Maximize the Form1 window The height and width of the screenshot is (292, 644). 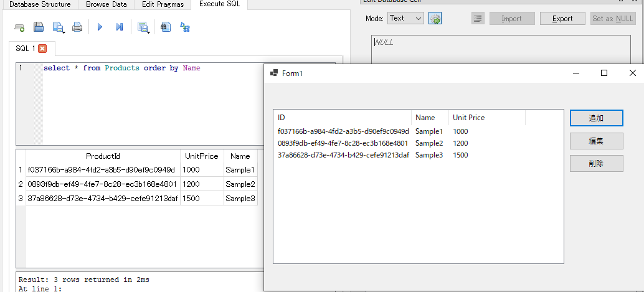604,73
